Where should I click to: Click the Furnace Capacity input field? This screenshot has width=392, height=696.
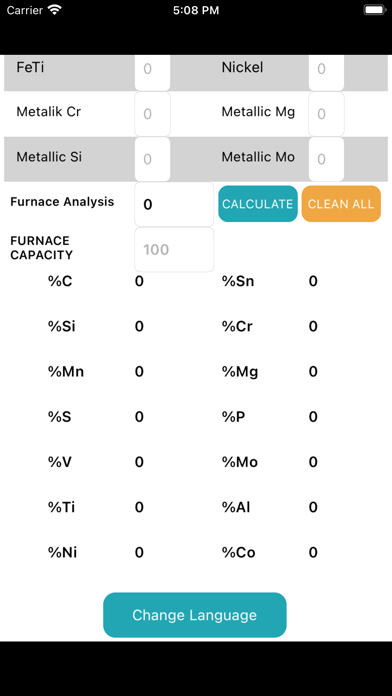pos(174,249)
